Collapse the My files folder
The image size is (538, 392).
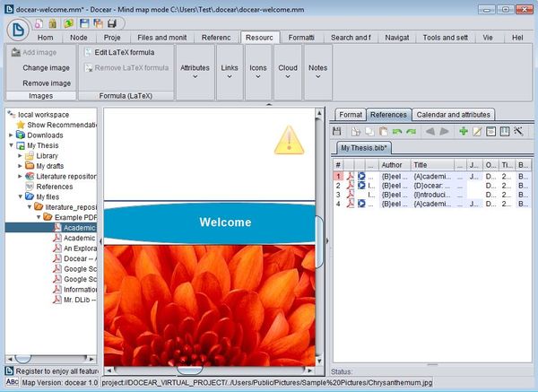click(x=21, y=196)
